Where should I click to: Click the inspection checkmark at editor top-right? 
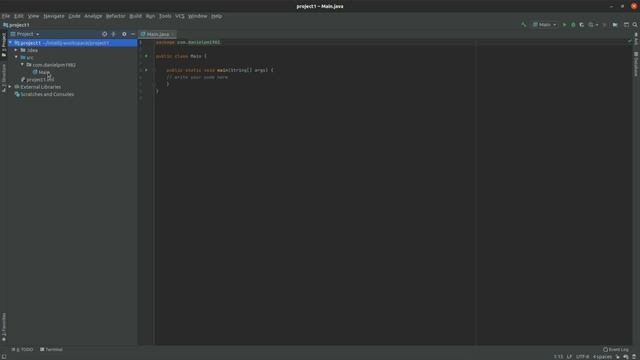click(x=629, y=41)
